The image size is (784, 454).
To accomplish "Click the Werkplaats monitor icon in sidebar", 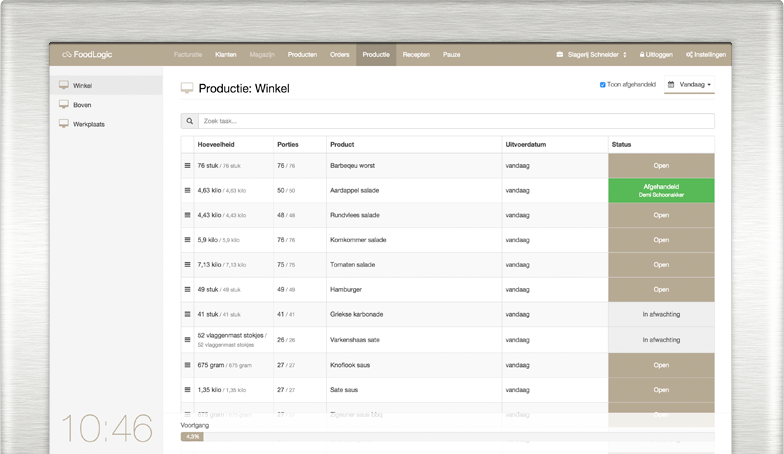I will point(64,124).
